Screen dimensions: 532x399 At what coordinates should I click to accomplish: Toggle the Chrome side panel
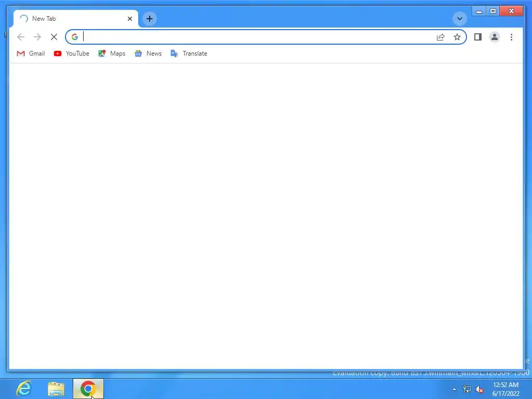(x=478, y=37)
